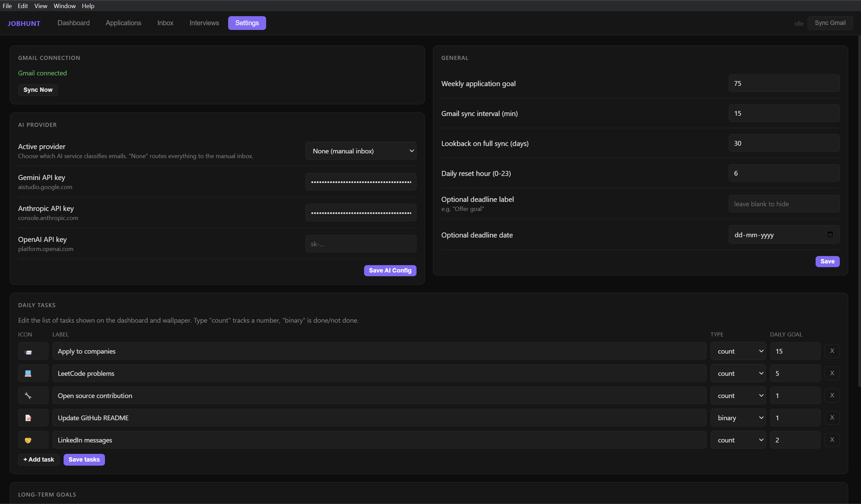The image size is (861, 504).
Task: Remove the Apply to companies task
Action: (x=832, y=351)
